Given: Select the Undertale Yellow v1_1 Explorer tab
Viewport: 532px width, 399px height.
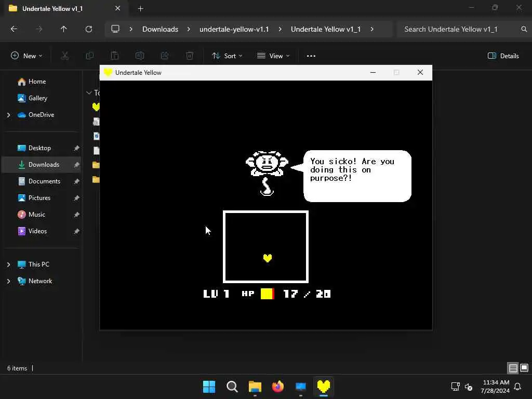Looking at the screenshot, I should (x=64, y=8).
